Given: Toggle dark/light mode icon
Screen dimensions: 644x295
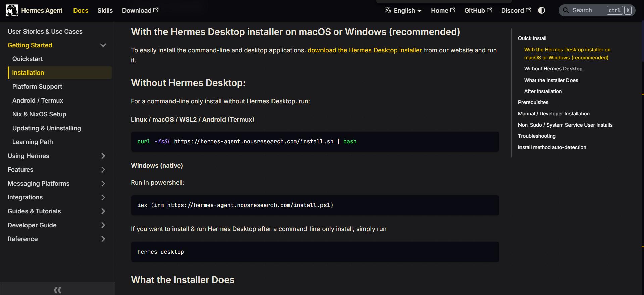Looking at the screenshot, I should [541, 10].
